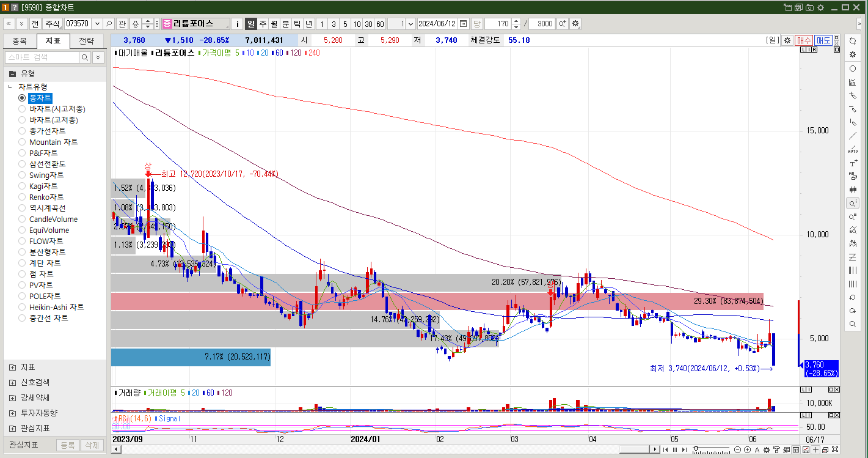Switch to the 종목 tab
868x458 pixels.
(20, 42)
